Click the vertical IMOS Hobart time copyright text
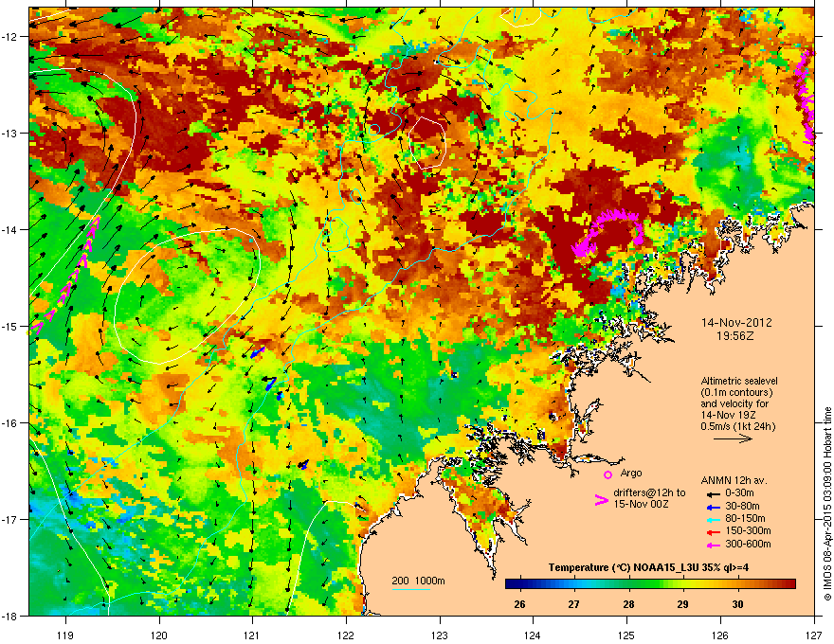The height and width of the screenshot is (644, 834). (827, 504)
